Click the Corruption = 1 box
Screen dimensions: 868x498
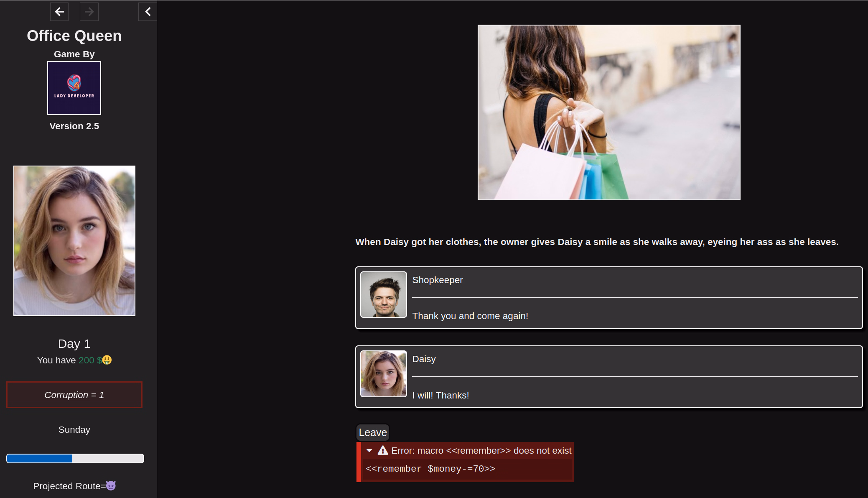pyautogui.click(x=74, y=395)
